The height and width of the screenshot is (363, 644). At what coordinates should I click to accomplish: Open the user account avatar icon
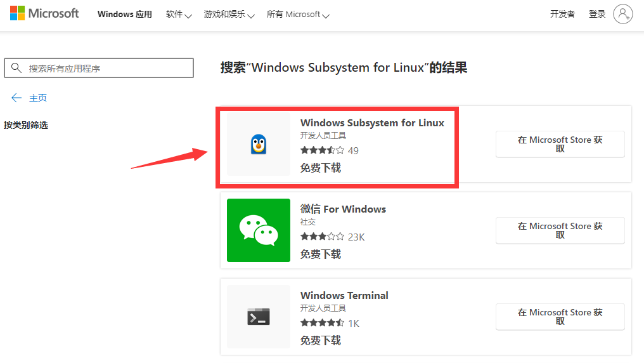point(623,14)
